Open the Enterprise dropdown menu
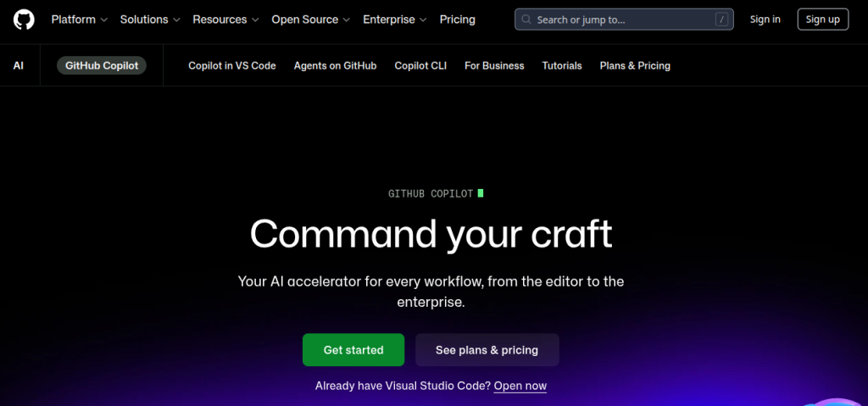 point(395,19)
